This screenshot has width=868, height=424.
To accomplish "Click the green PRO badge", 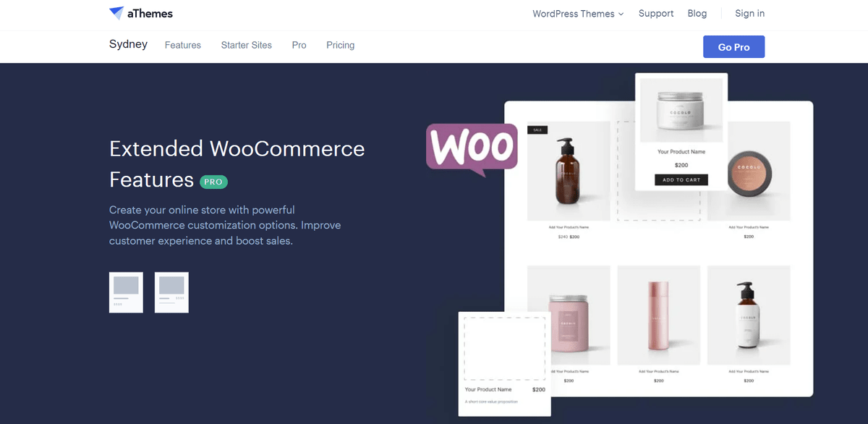I will tap(213, 182).
